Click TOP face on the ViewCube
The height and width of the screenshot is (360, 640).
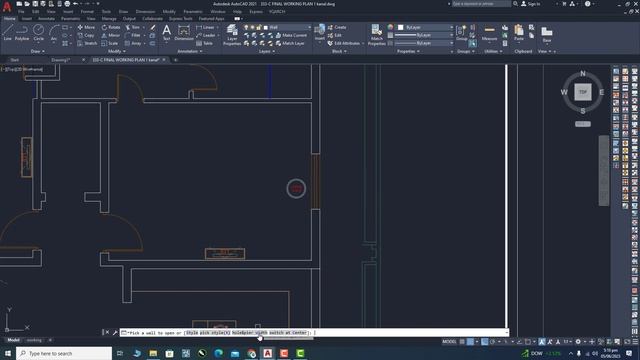(583, 92)
